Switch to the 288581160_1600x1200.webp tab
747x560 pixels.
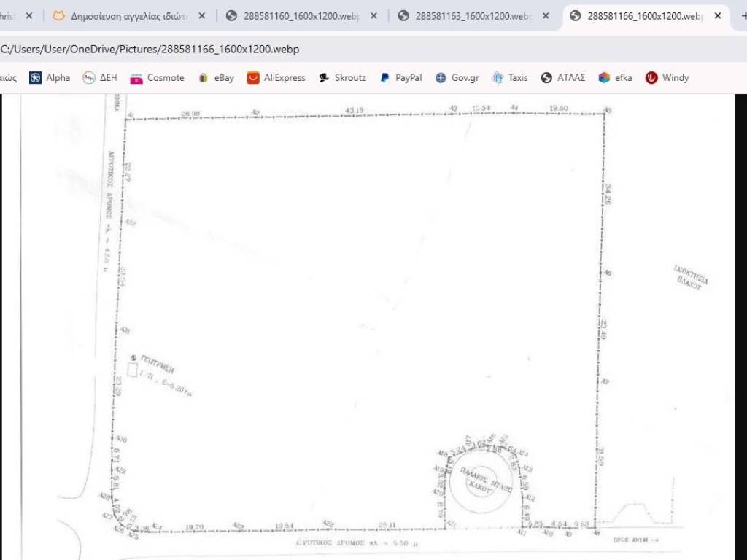click(299, 16)
